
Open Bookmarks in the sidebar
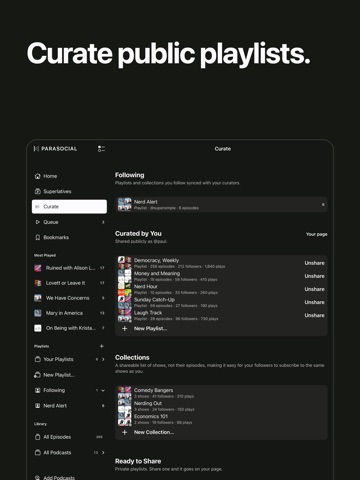[x=69, y=237]
